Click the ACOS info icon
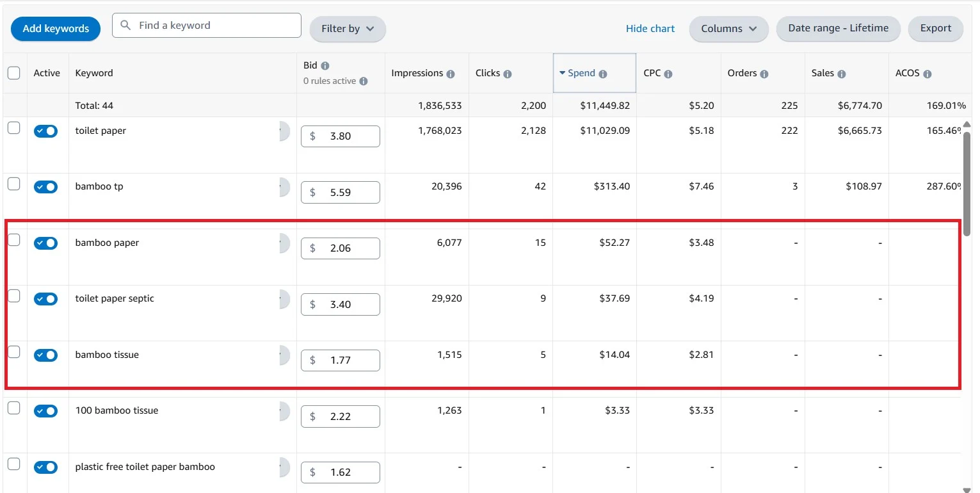Image resolution: width=980 pixels, height=493 pixels. pyautogui.click(x=927, y=74)
